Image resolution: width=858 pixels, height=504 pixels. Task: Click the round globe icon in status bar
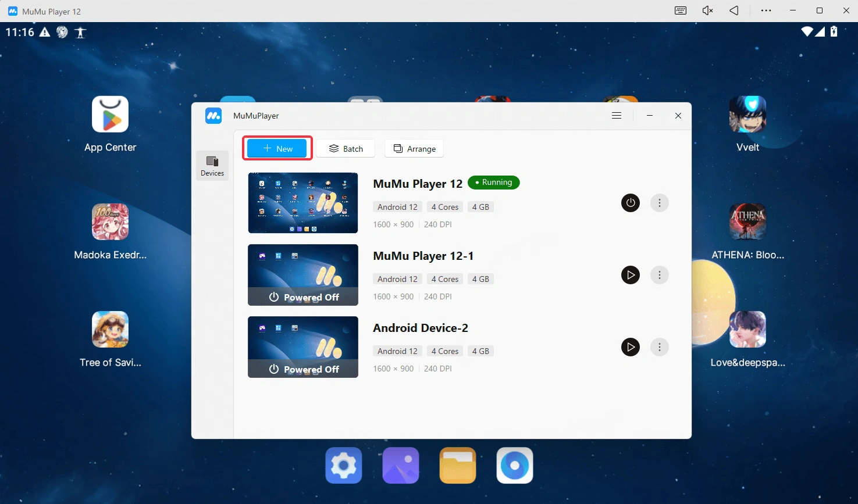click(62, 32)
